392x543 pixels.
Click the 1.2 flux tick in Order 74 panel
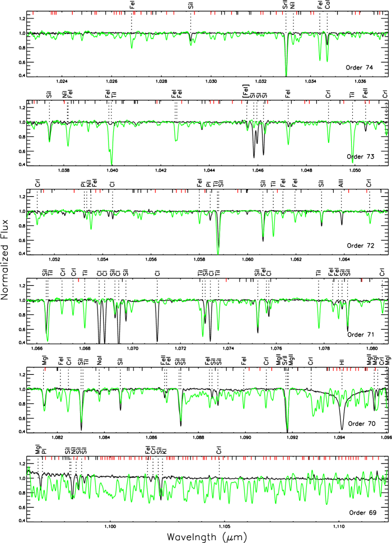(21, 18)
